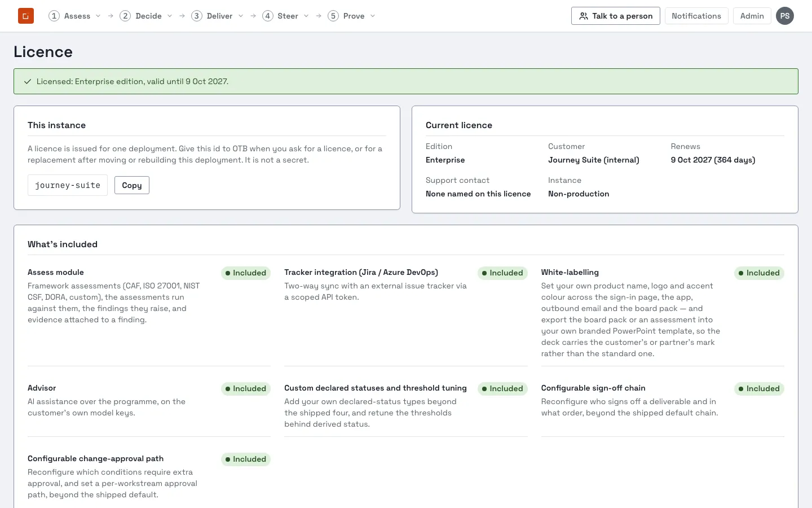The height and width of the screenshot is (508, 812).
Task: Click the step 2 circle for Decide
Action: click(x=125, y=16)
